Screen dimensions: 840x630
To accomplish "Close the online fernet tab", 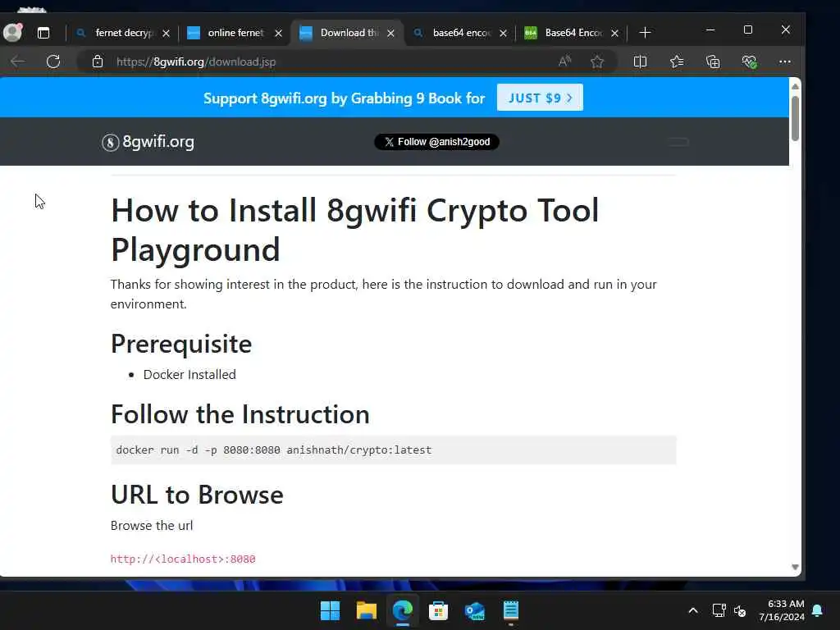I will pos(279,33).
